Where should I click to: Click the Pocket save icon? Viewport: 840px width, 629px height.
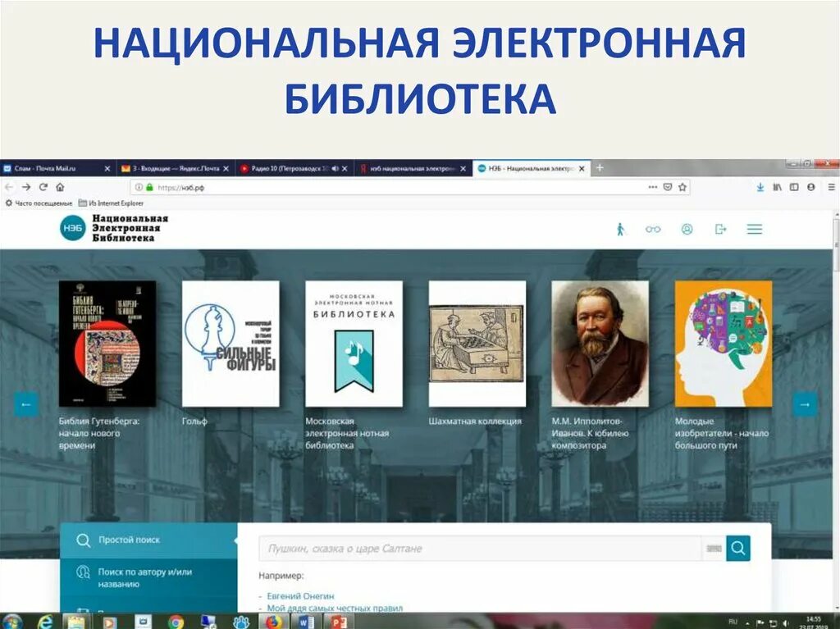pos(668,187)
